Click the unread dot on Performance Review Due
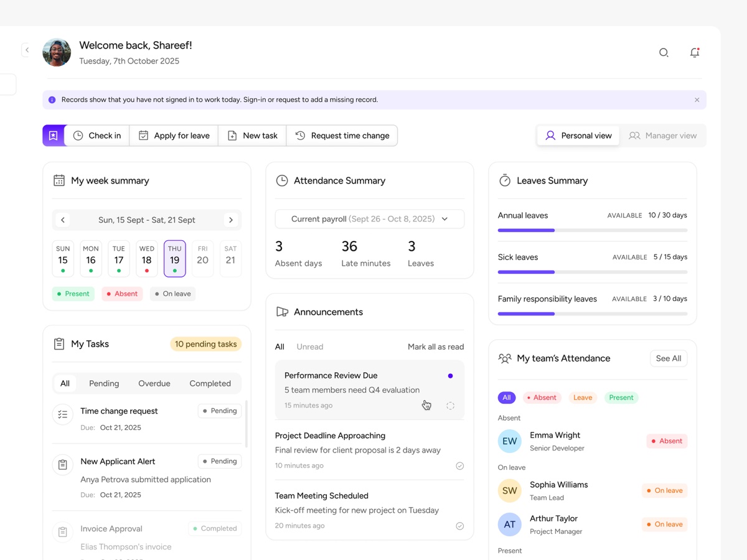The height and width of the screenshot is (560, 747). point(450,376)
